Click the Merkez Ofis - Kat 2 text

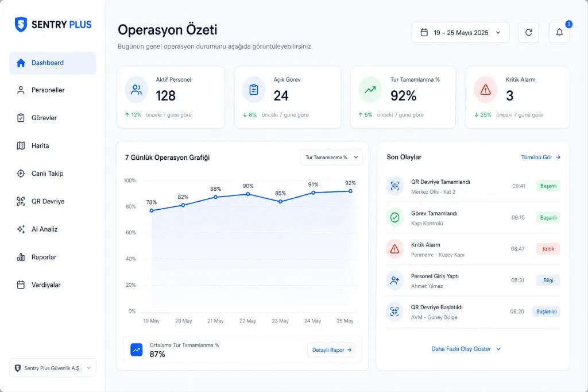pyautogui.click(x=433, y=192)
